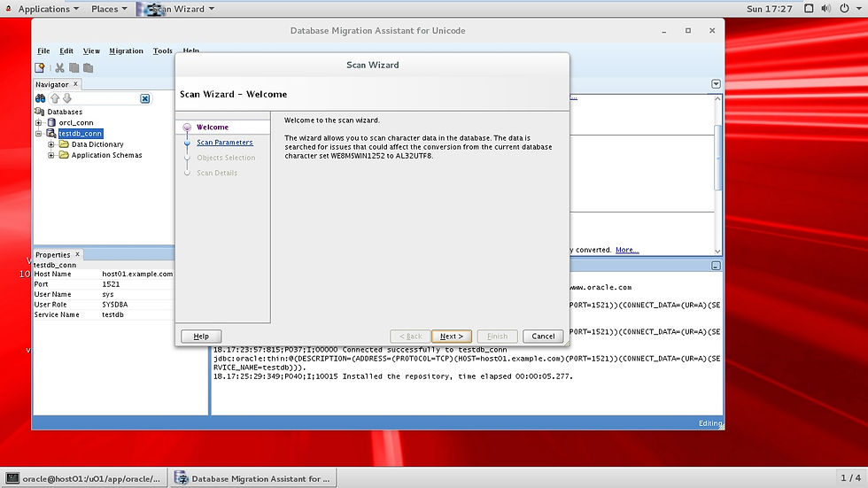Image resolution: width=868 pixels, height=488 pixels.
Task: Click the Welcome step in wizard sidebar
Action: pos(213,128)
